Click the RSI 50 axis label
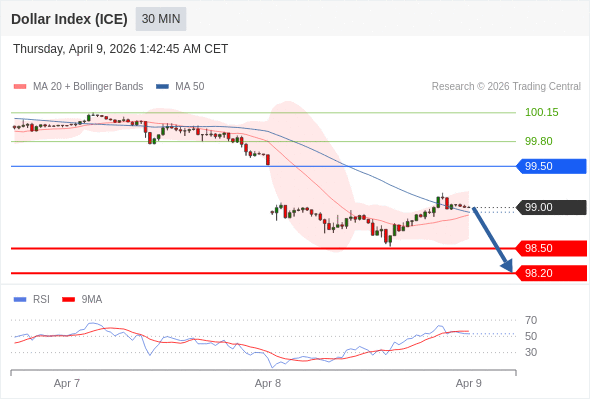This screenshot has height=400, width=590. [531, 336]
